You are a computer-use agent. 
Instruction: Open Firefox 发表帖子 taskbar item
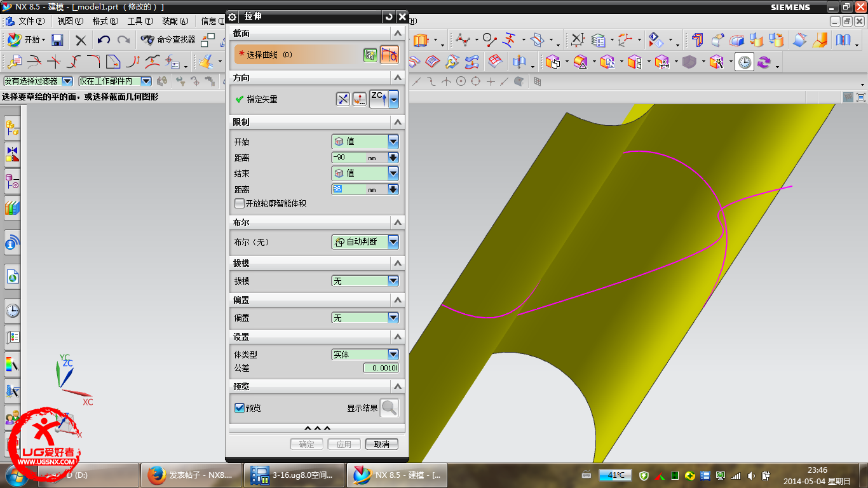[191, 475]
